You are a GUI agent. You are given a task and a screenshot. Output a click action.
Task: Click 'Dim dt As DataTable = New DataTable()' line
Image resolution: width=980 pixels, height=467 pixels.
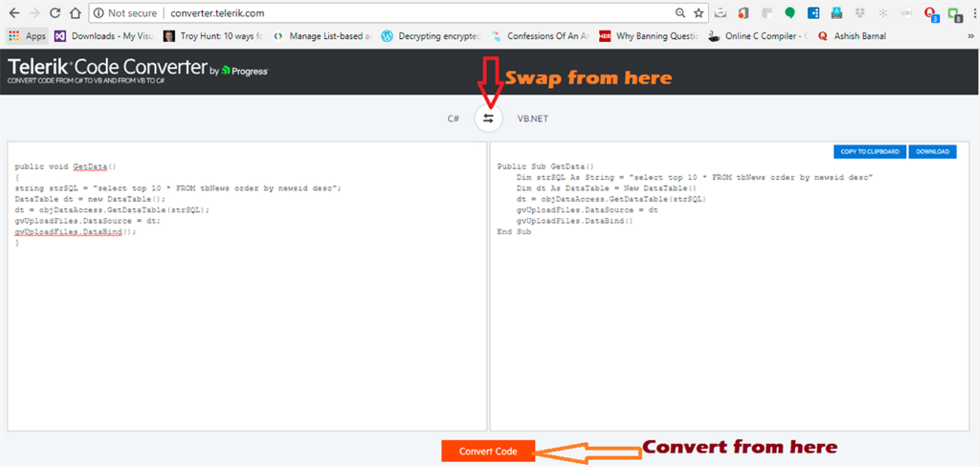[x=606, y=188]
